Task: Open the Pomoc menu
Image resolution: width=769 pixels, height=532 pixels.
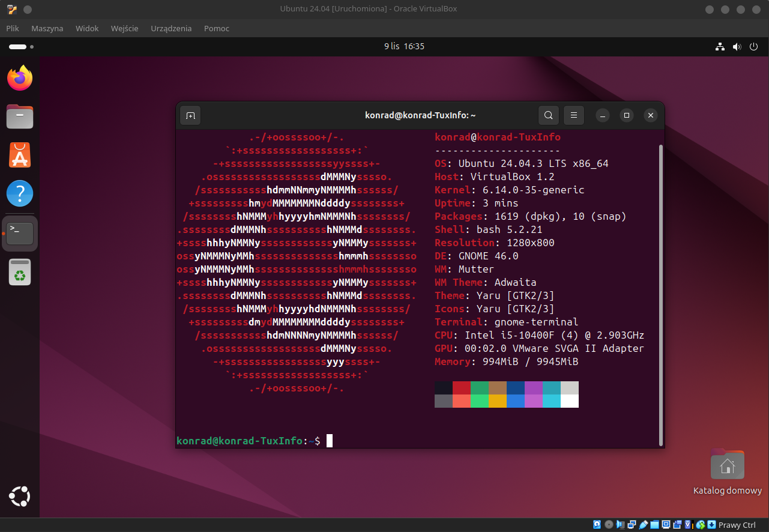Action: [x=217, y=28]
